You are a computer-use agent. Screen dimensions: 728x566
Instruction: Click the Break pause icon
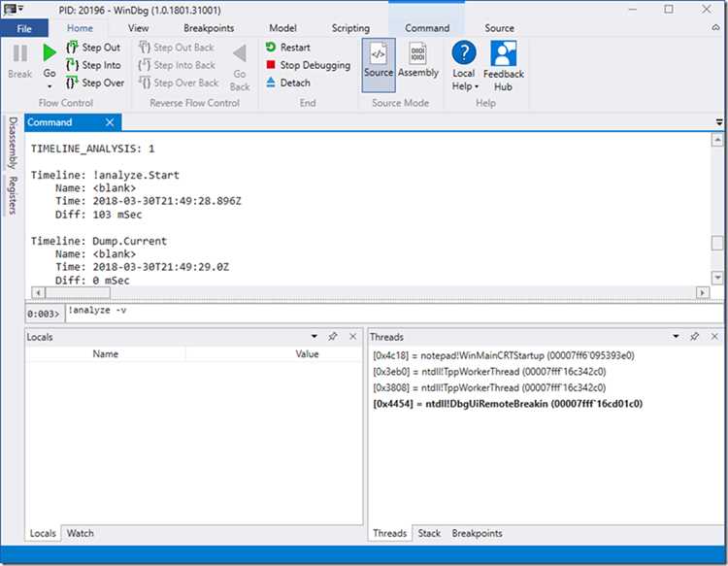click(x=20, y=53)
